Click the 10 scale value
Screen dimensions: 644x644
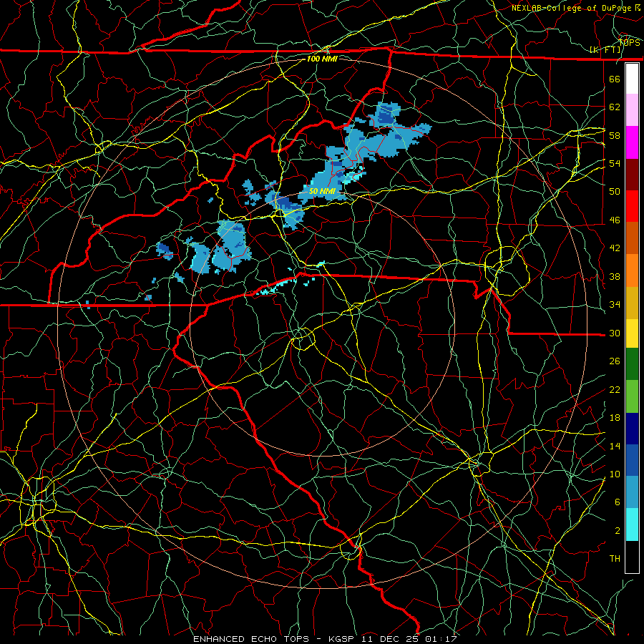click(615, 474)
